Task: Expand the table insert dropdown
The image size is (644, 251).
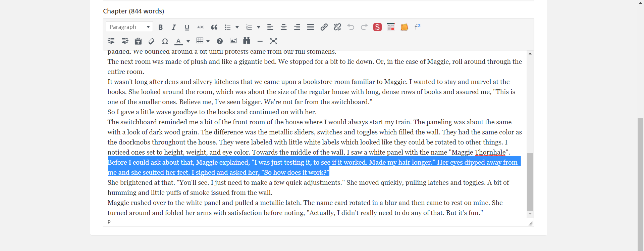Action: [x=208, y=41]
